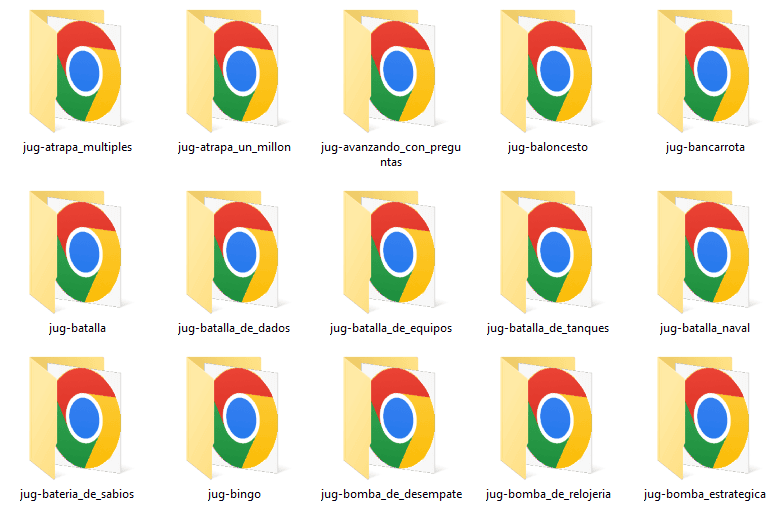781x514 pixels.
Task: Click the "jug-bingo" filename text label
Action: coord(234,495)
